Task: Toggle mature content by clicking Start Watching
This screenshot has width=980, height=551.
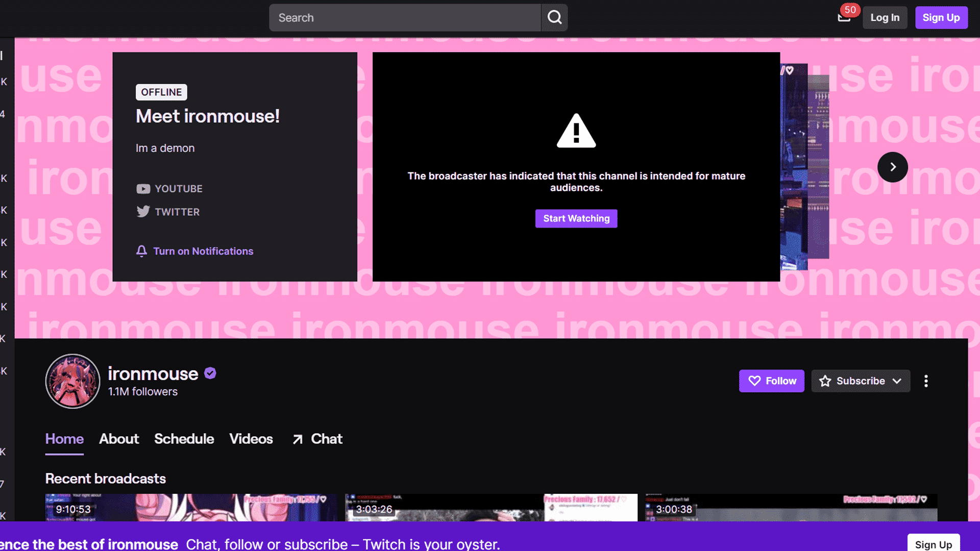Action: (577, 218)
